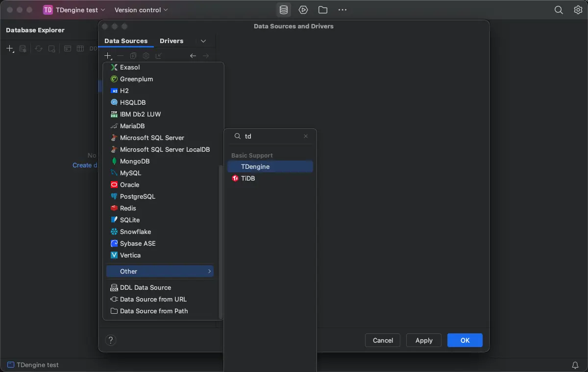The width and height of the screenshot is (588, 372).
Task: Choose Snowflake in the menu
Action: coord(160,232)
